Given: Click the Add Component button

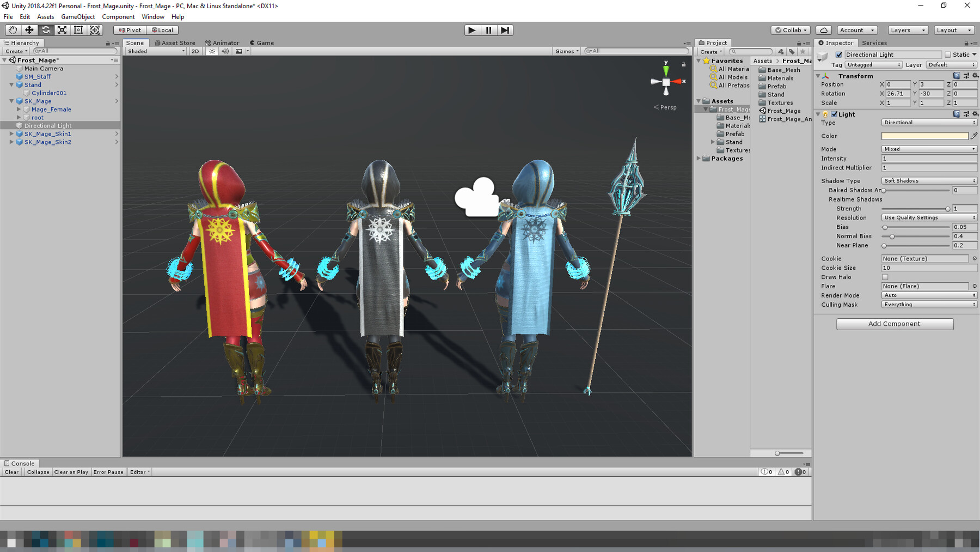Looking at the screenshot, I should pyautogui.click(x=895, y=324).
